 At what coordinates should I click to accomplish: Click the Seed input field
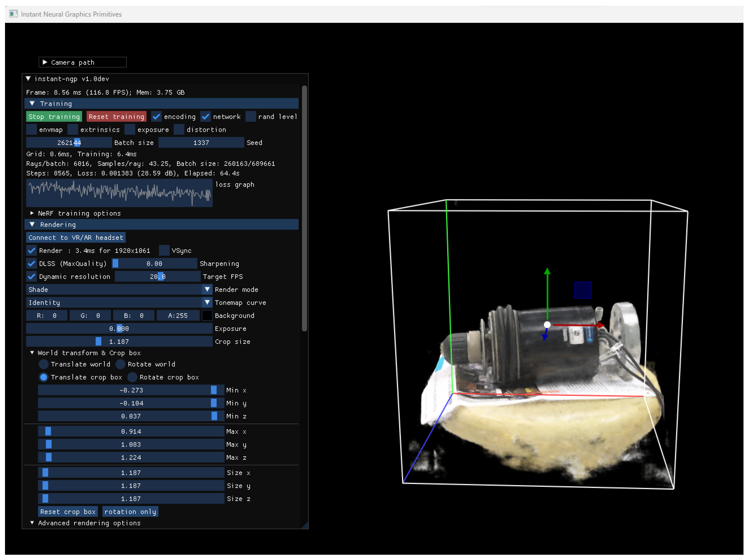[x=201, y=142]
